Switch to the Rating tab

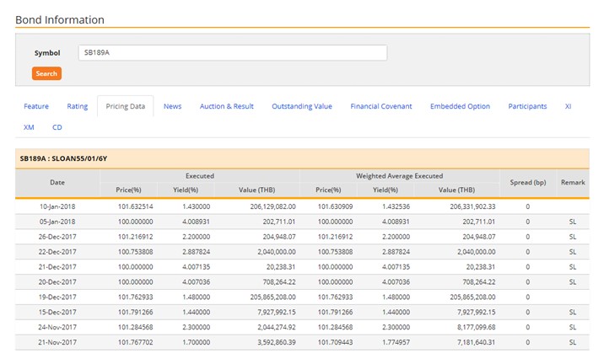pos(77,106)
